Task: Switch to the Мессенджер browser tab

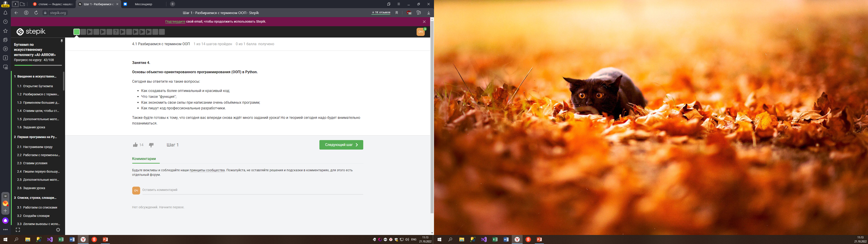Action: point(143,4)
